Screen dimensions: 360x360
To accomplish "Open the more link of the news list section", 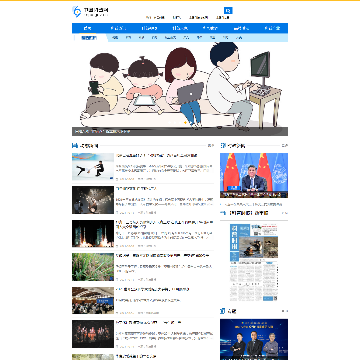I will 211,146.
